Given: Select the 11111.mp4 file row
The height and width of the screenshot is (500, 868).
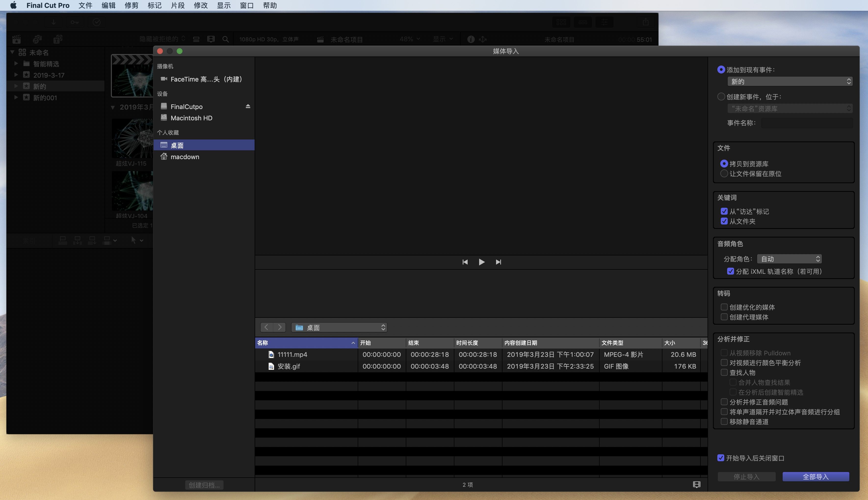Looking at the screenshot, I should pos(481,354).
